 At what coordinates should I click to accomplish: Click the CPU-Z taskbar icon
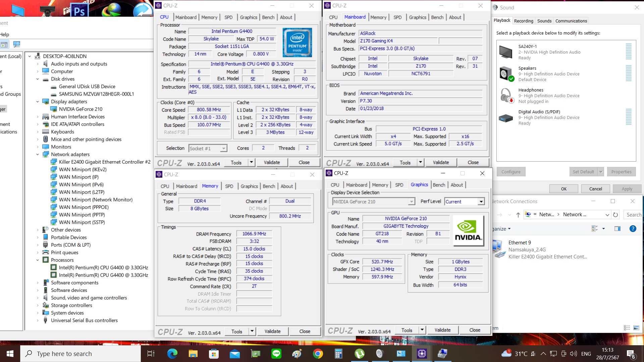point(422,354)
